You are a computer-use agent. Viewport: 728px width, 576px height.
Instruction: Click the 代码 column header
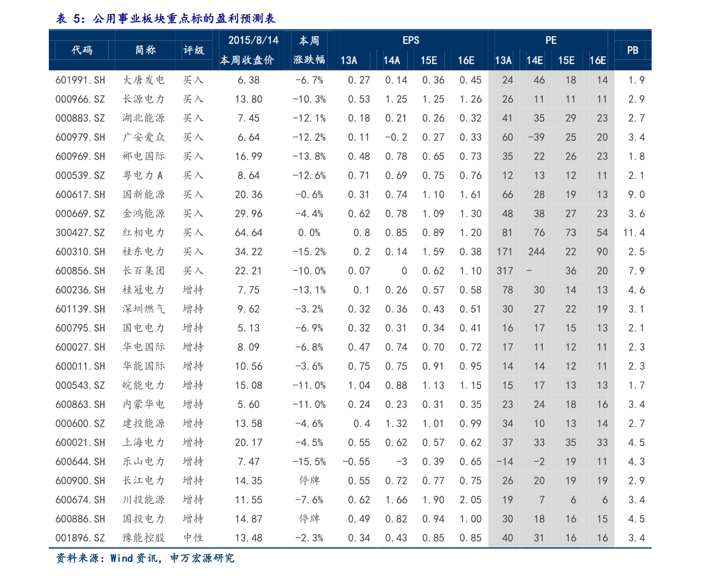(x=82, y=50)
